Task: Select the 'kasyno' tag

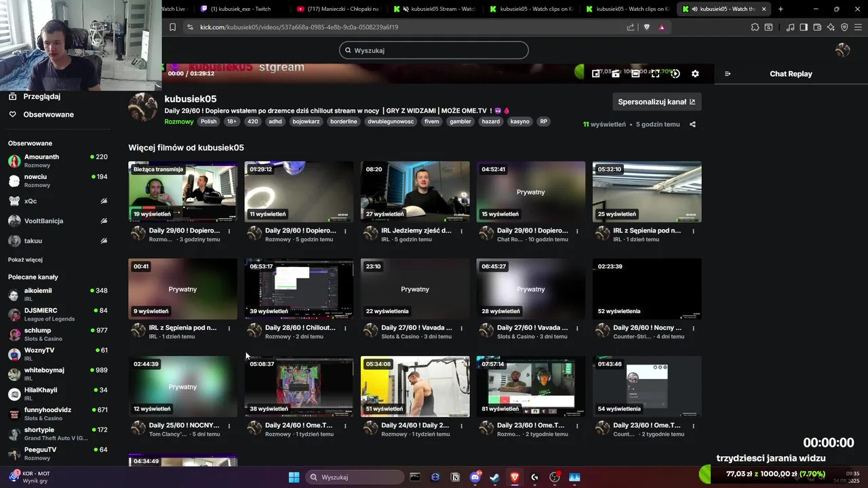Action: click(x=520, y=122)
